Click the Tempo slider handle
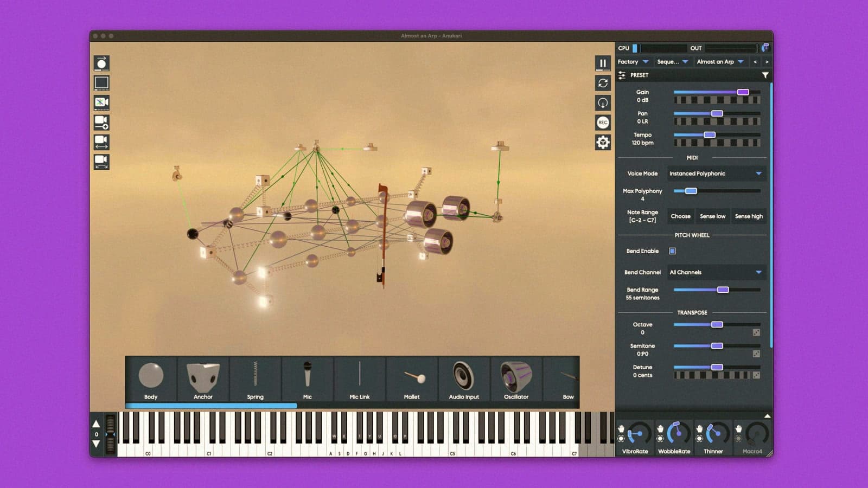868x488 pixels. tap(709, 134)
